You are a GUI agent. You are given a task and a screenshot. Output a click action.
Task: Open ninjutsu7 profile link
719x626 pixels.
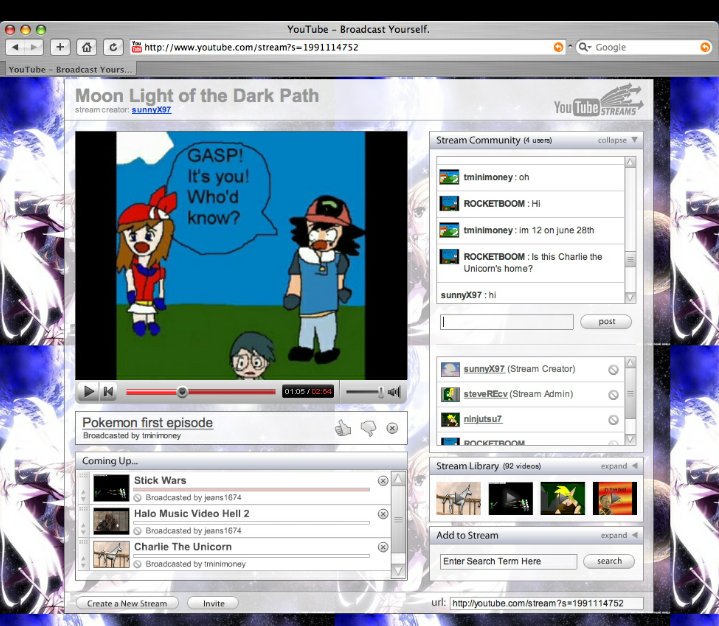[x=483, y=419]
